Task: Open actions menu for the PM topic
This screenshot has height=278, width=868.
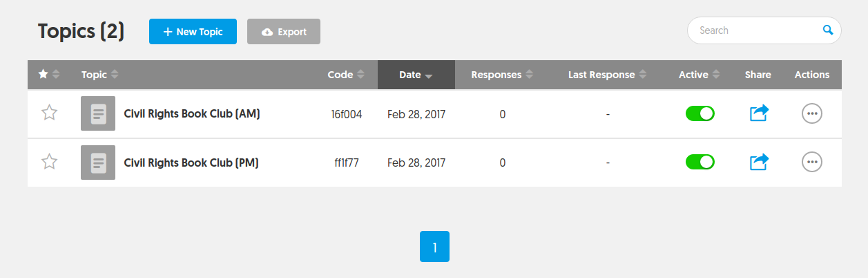Action: 812,162
